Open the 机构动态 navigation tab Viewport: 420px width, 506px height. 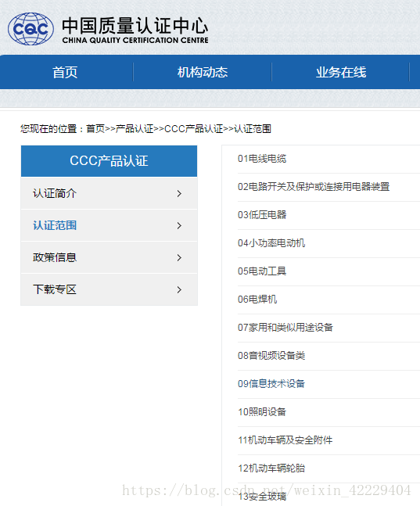203,72
